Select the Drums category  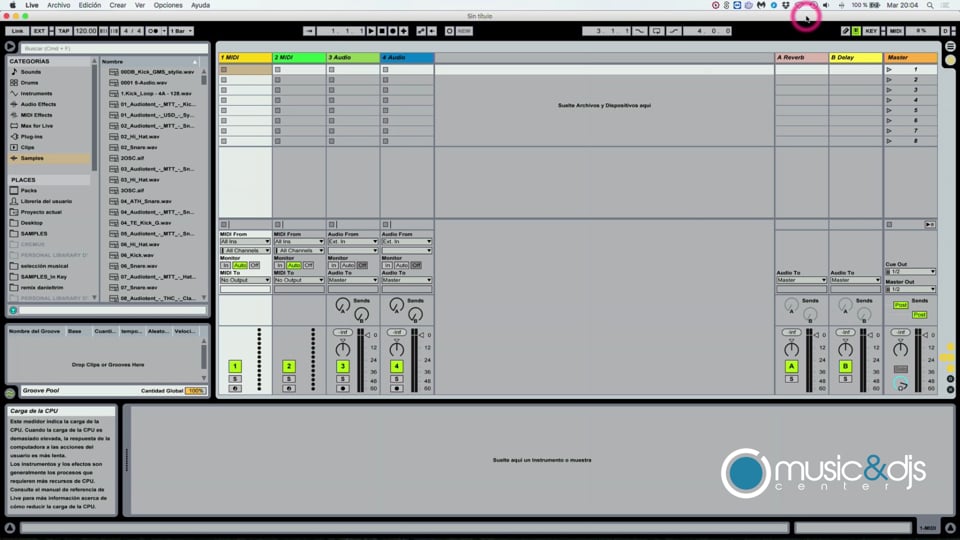coord(29,83)
